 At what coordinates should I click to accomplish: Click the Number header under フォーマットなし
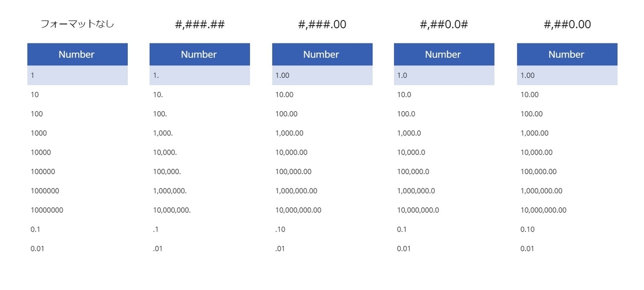[77, 54]
